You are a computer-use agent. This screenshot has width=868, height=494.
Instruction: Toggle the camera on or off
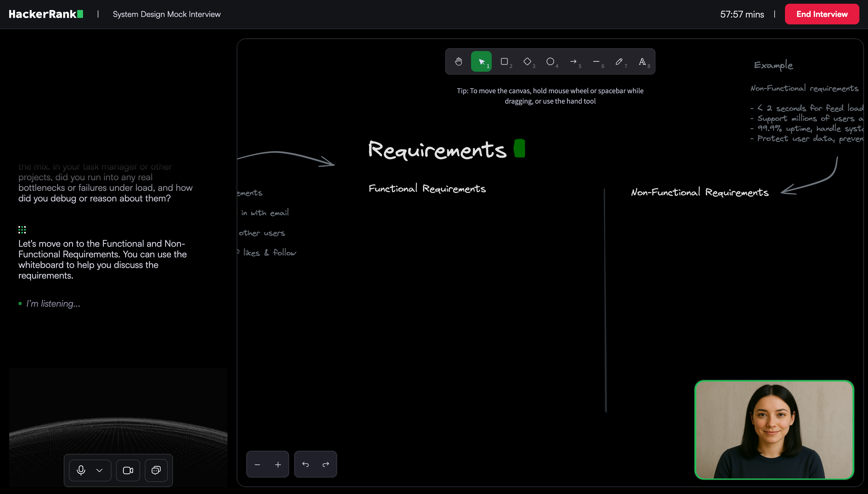(x=128, y=470)
